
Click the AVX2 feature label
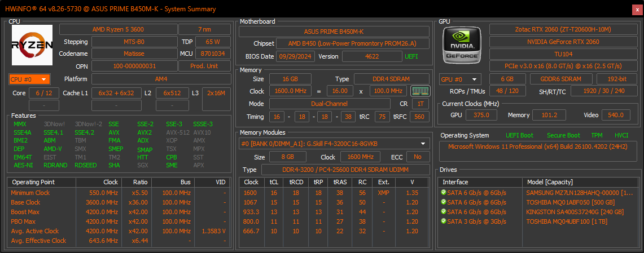[144, 132]
